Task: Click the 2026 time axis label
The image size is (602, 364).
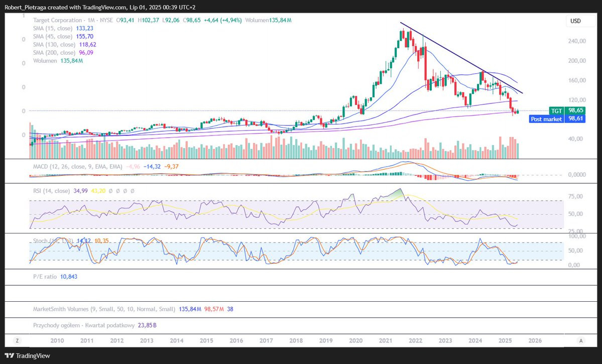Action: click(x=535, y=340)
